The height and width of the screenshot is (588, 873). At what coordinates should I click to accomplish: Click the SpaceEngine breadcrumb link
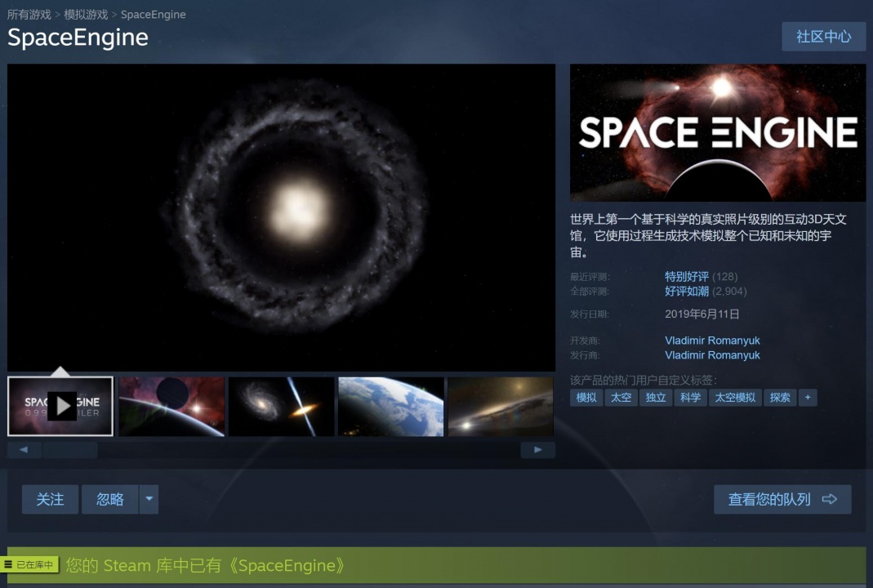153,15
